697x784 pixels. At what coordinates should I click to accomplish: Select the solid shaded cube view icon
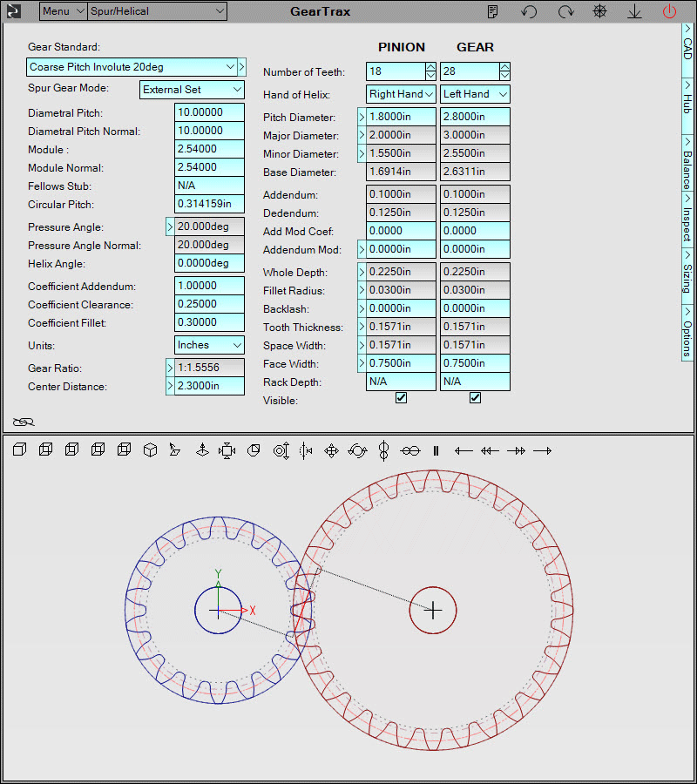click(x=19, y=450)
